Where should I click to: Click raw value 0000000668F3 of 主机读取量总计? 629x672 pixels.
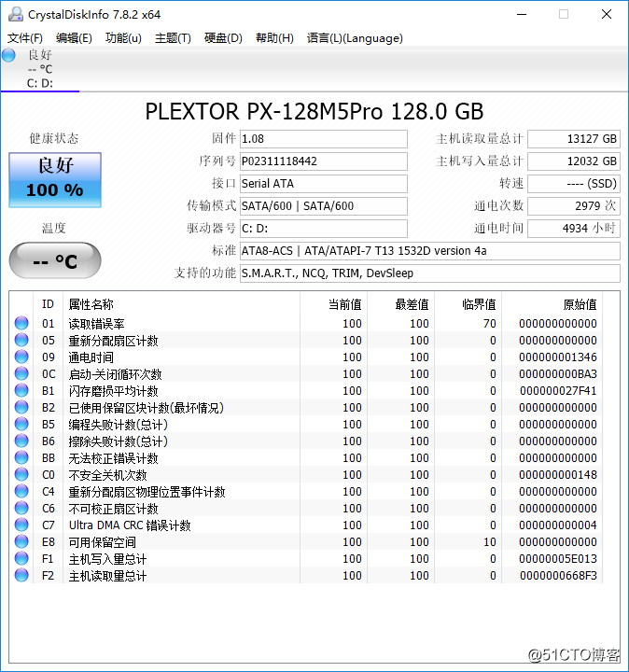point(558,576)
